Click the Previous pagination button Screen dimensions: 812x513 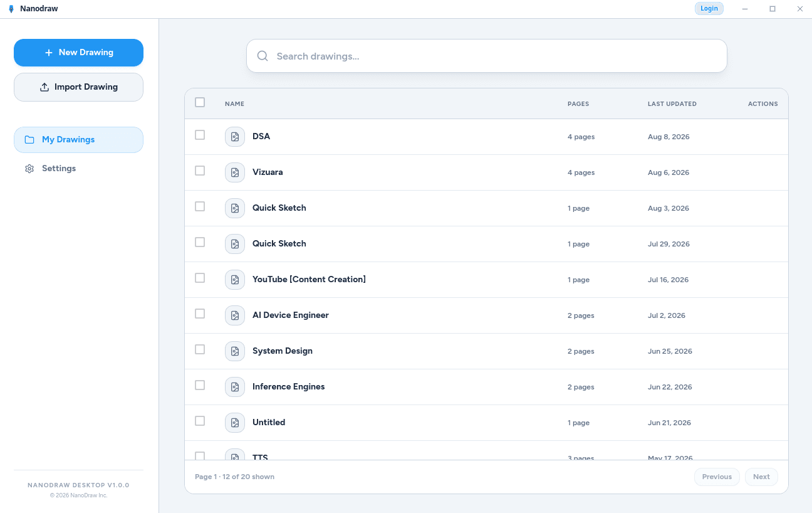tap(717, 477)
